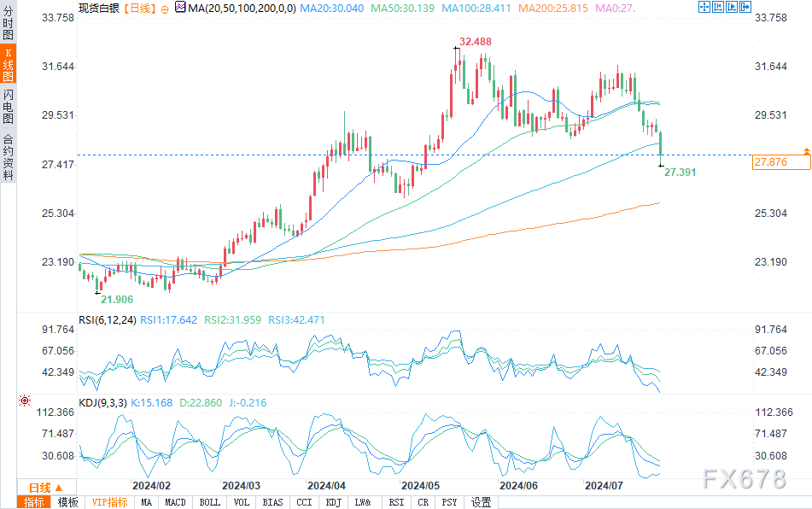Click the MA200:25.815 value label
The height and width of the screenshot is (509, 812).
553,9
